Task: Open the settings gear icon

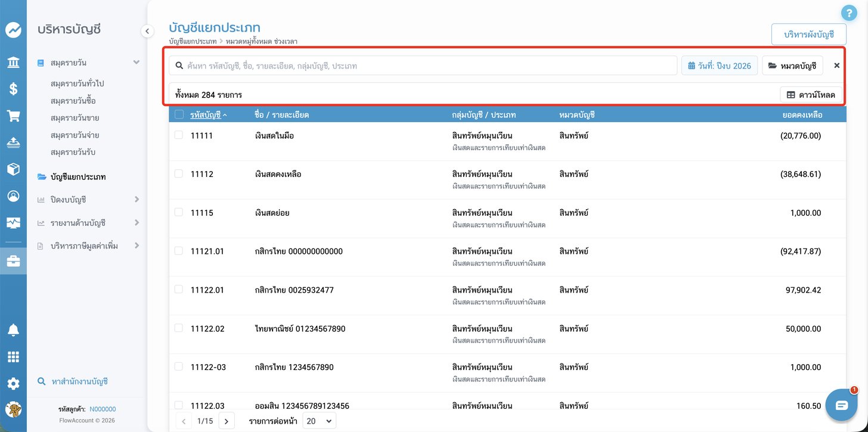Action: (x=13, y=384)
